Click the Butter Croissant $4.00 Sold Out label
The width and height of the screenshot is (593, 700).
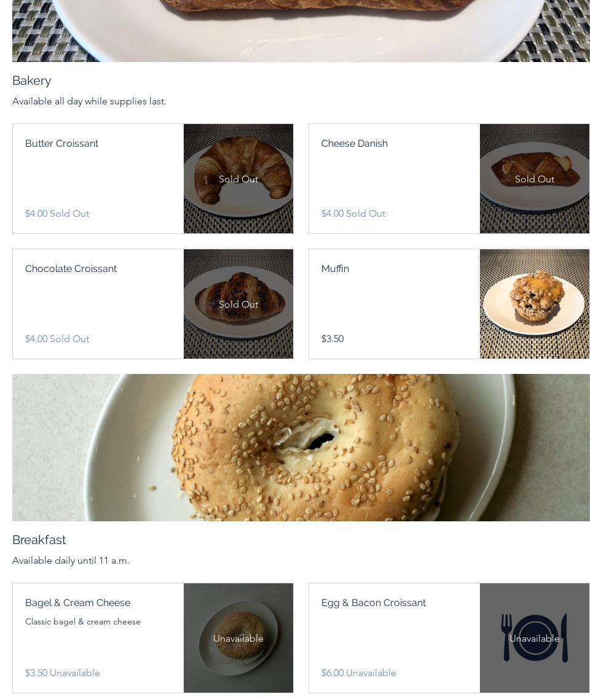pos(57,214)
